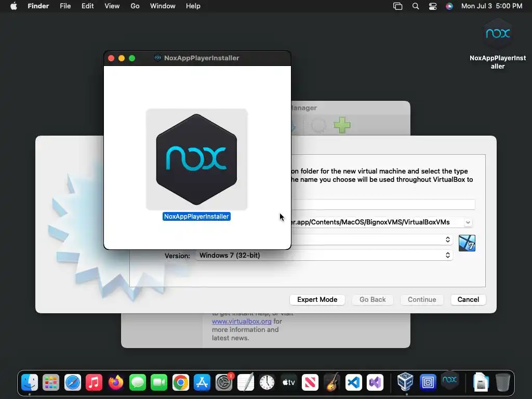Open the Finder menu

pos(38,6)
